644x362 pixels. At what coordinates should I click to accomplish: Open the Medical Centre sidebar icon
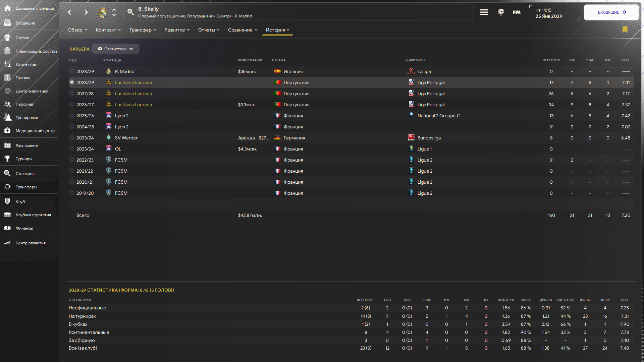coord(7,131)
